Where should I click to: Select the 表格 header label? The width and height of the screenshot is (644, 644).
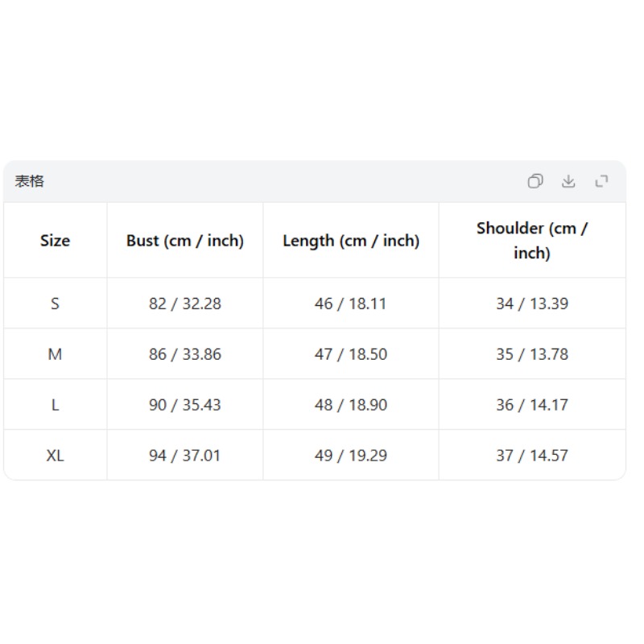[29, 181]
